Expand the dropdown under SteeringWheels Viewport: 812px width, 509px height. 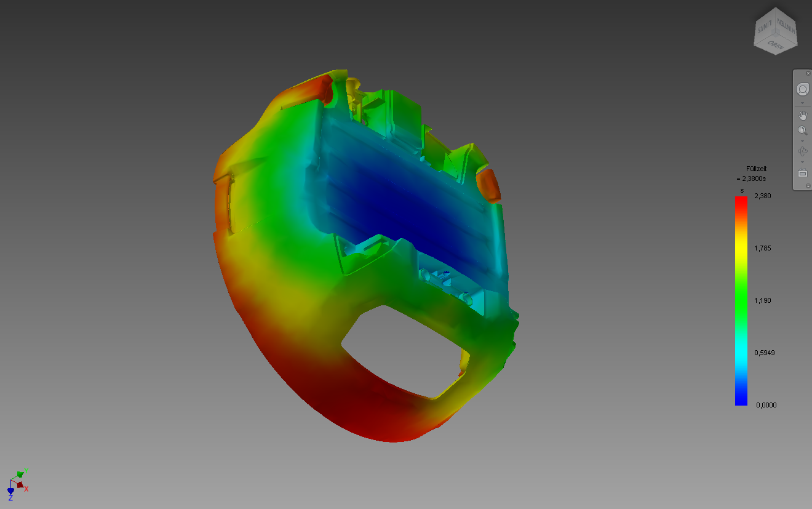(x=802, y=103)
